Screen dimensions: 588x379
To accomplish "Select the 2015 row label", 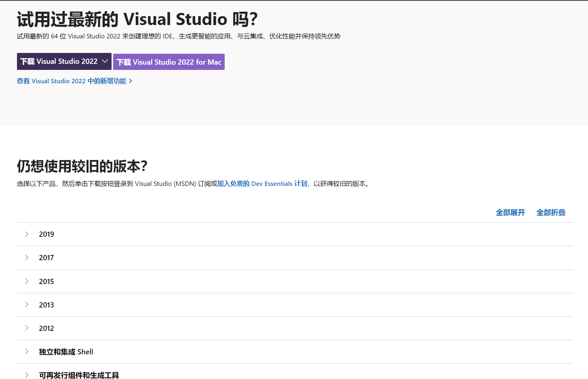I will [46, 282].
